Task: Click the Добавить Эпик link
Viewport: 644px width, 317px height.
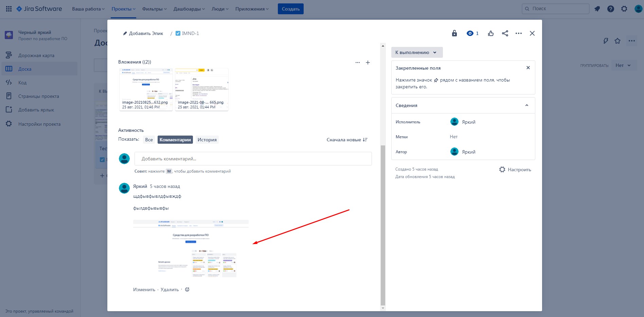Action: [146, 33]
